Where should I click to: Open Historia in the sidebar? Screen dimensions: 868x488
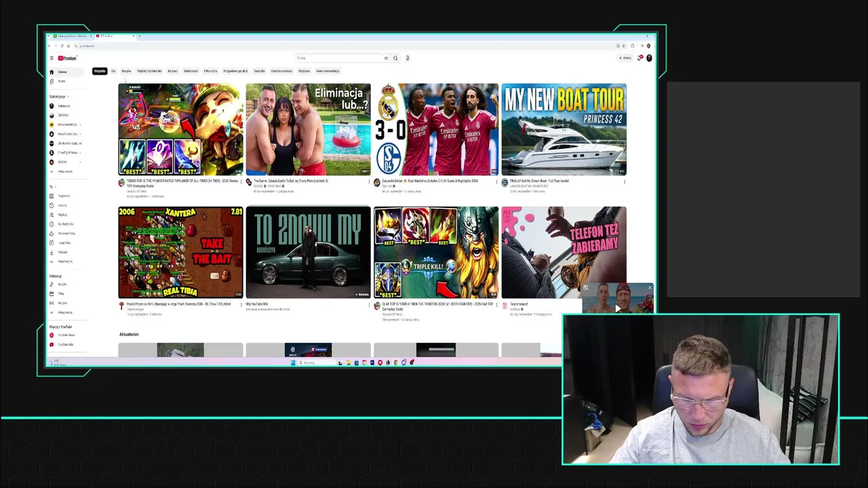[x=65, y=205]
